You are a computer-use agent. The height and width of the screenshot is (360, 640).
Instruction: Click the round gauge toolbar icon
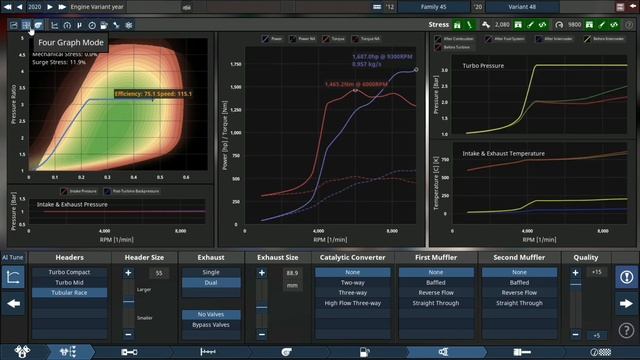(x=67, y=25)
